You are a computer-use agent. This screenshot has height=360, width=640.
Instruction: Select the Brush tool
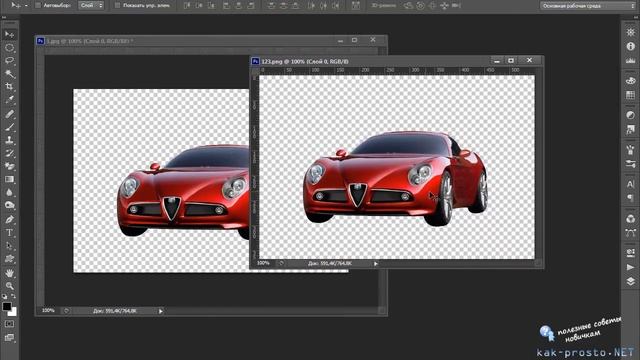[9, 127]
